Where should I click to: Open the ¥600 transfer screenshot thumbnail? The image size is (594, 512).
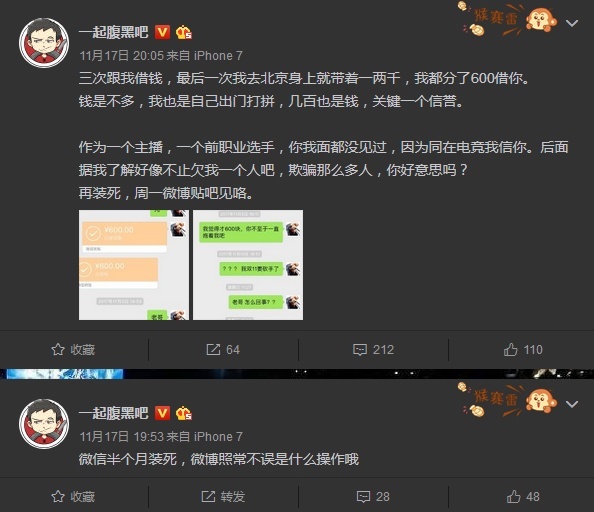click(x=134, y=265)
